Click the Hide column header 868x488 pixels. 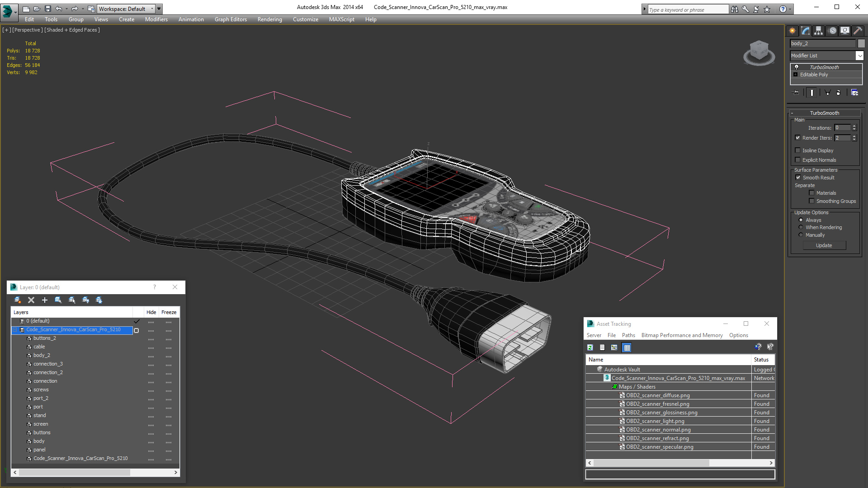coord(151,312)
